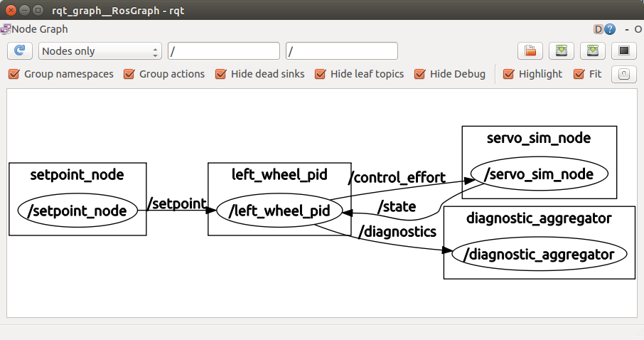Select the /diagnostic_aggregator node ellipse

(538, 254)
